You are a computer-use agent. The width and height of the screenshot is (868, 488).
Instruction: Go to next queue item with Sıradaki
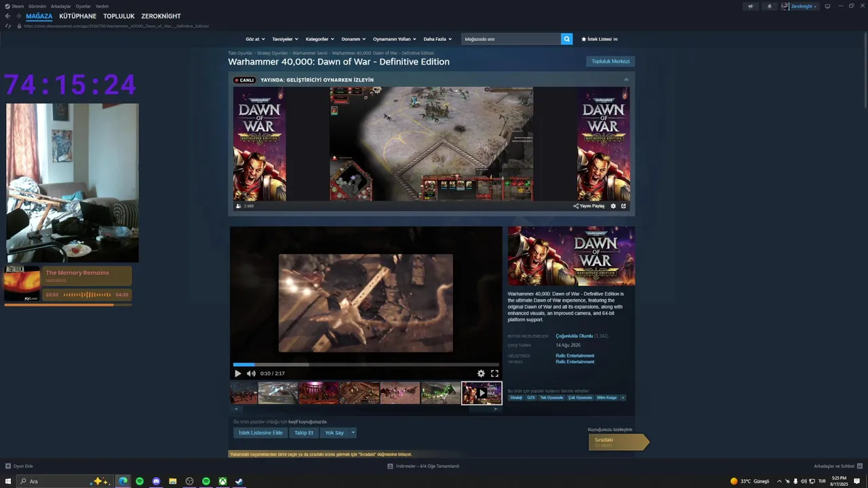[618, 442]
